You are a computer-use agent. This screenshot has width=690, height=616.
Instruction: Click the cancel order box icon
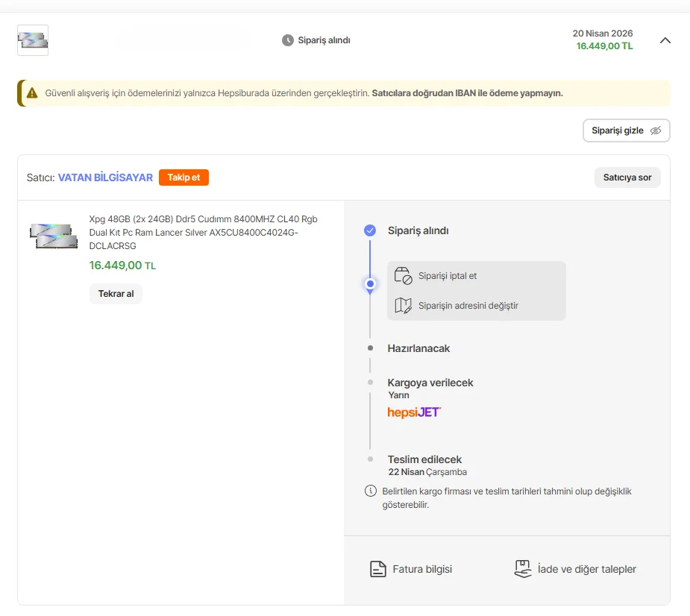tap(403, 276)
